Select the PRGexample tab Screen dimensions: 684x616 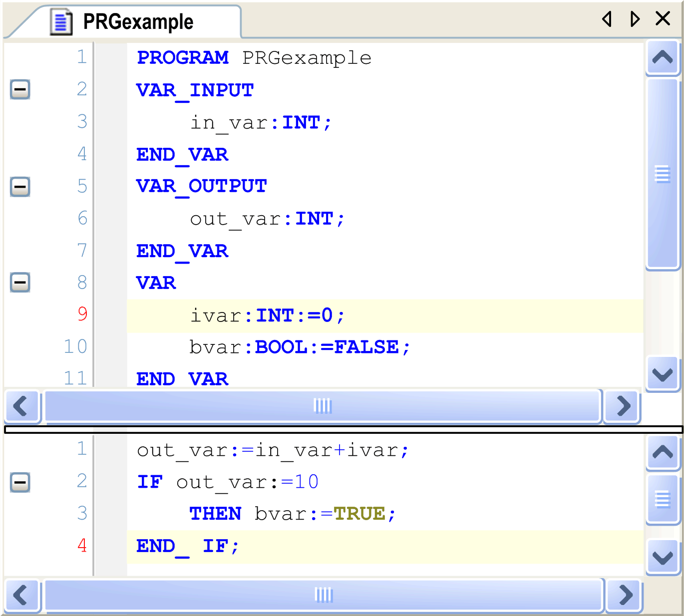[x=138, y=22]
